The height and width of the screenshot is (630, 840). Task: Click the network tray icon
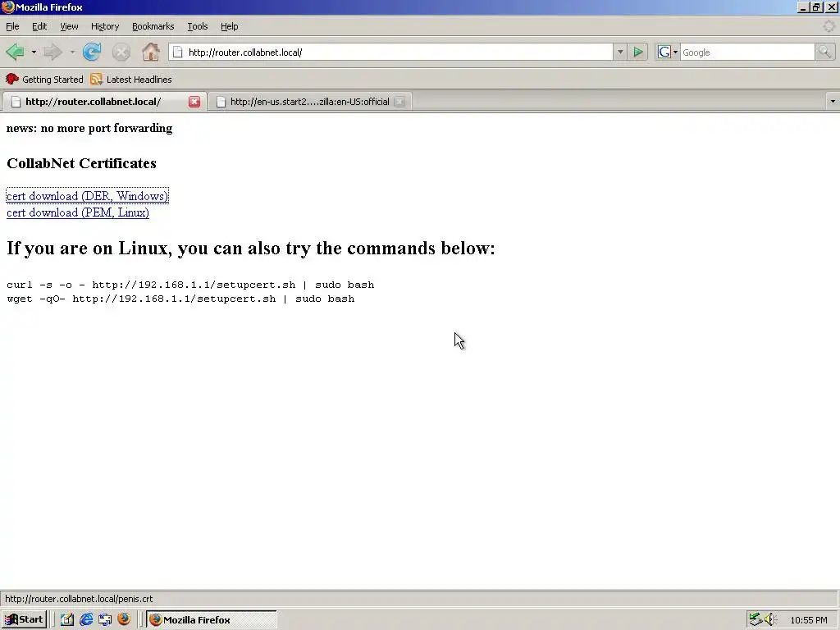(x=756, y=619)
